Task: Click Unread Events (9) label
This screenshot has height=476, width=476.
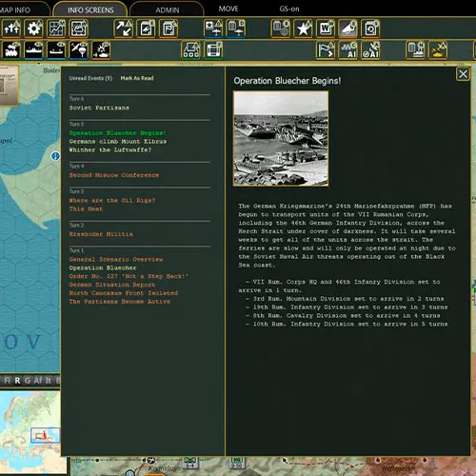Action: [x=90, y=78]
